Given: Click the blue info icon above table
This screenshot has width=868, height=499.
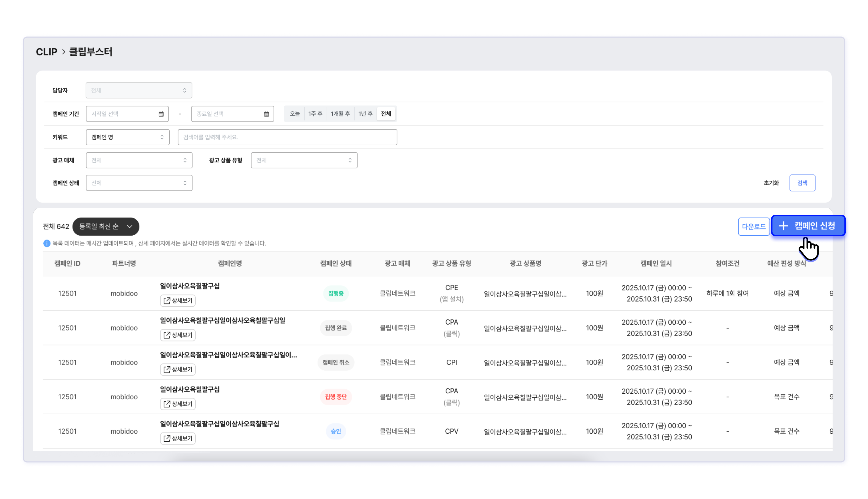Looking at the screenshot, I should point(47,243).
